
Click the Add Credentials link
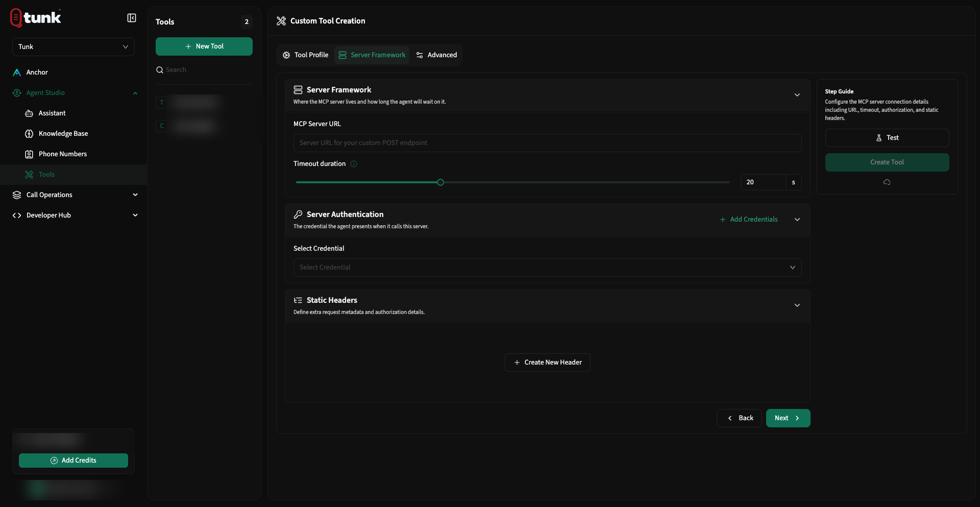pos(749,220)
